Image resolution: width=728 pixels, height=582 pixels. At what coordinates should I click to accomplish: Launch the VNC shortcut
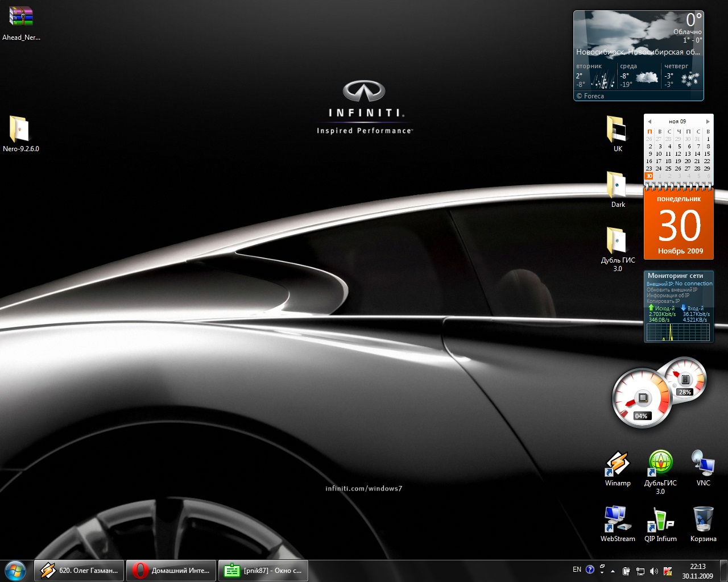click(703, 469)
